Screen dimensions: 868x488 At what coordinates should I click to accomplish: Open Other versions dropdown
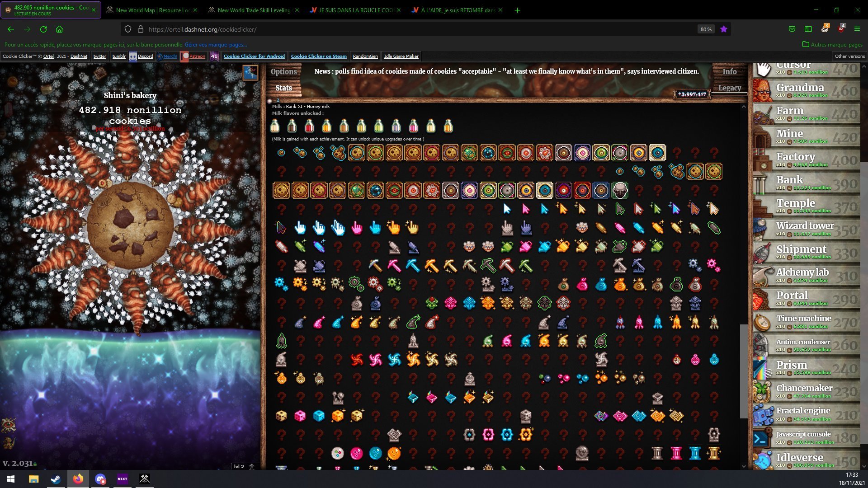click(x=849, y=56)
